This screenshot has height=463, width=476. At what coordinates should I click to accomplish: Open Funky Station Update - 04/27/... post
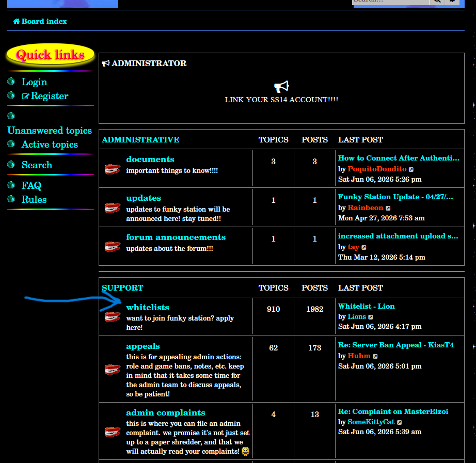pyautogui.click(x=395, y=197)
